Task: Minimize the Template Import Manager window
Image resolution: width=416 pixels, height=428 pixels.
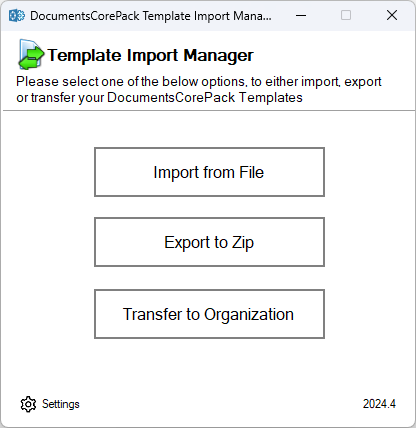Action: 301,15
